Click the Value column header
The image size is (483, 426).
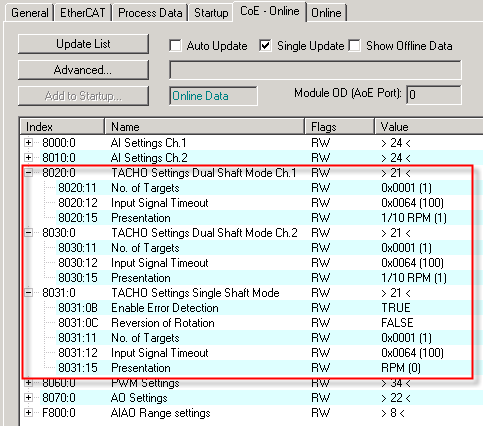(429, 127)
